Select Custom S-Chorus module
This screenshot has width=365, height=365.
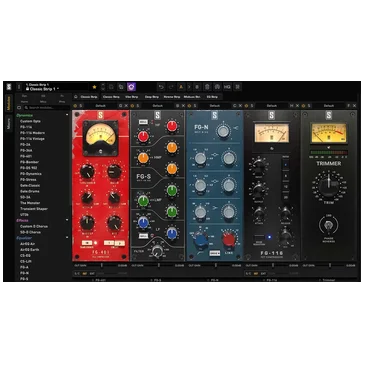[34, 226]
